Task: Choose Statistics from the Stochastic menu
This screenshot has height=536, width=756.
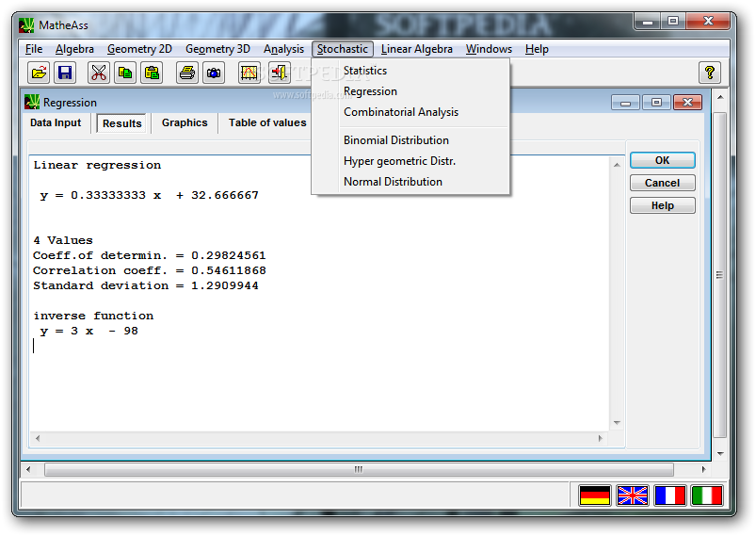Action: (x=410, y=71)
